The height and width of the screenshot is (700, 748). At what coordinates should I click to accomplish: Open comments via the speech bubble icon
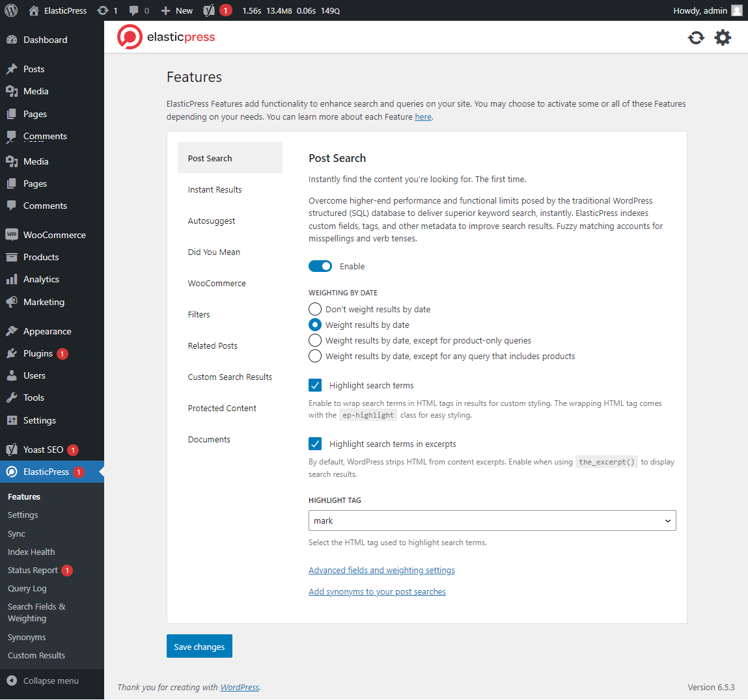[x=133, y=10]
